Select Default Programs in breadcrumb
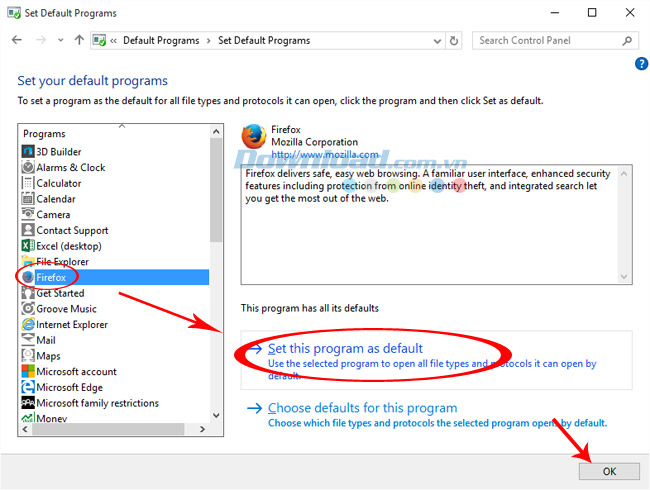 (x=161, y=41)
